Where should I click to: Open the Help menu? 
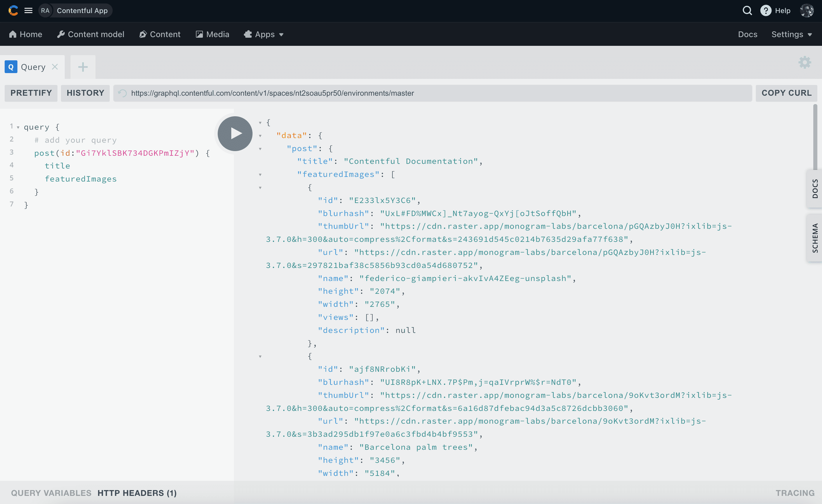[775, 11]
